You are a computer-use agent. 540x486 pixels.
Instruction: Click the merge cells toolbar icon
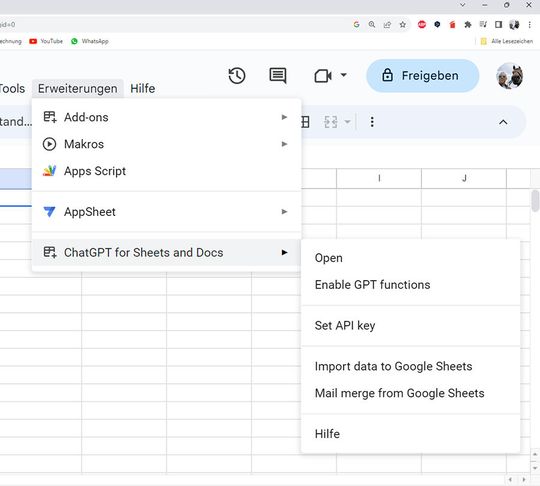click(x=331, y=122)
